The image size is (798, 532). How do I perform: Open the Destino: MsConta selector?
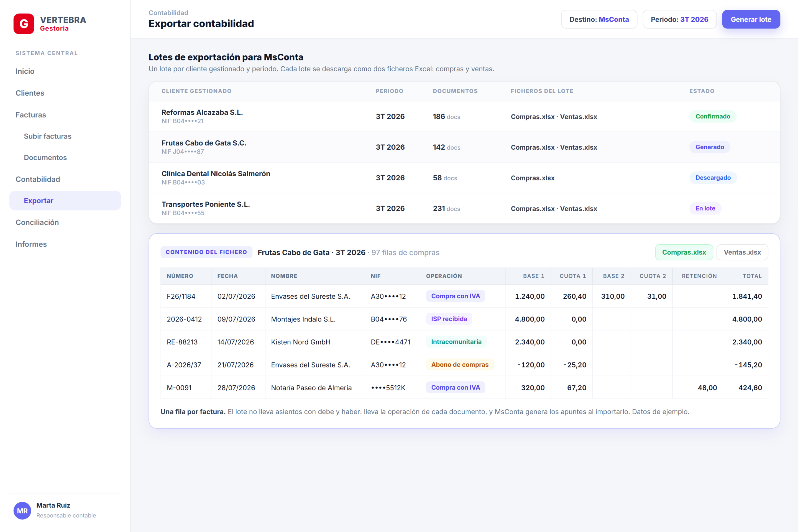click(x=599, y=19)
